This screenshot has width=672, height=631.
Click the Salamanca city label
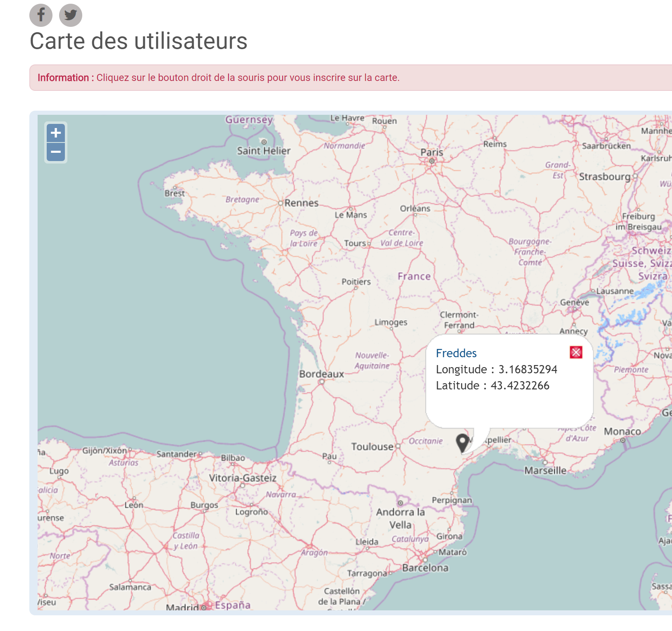click(x=130, y=587)
